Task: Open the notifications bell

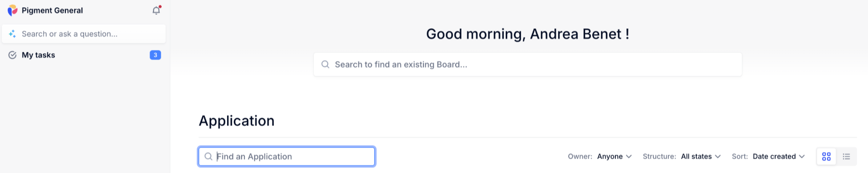Action: coord(156,10)
